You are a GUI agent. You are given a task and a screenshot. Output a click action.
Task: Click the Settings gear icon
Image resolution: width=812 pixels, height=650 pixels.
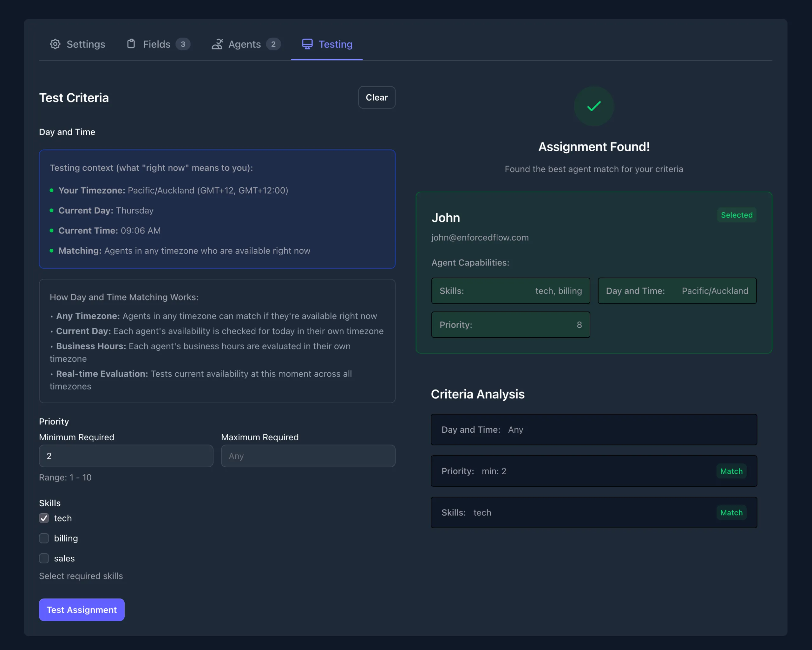55,44
